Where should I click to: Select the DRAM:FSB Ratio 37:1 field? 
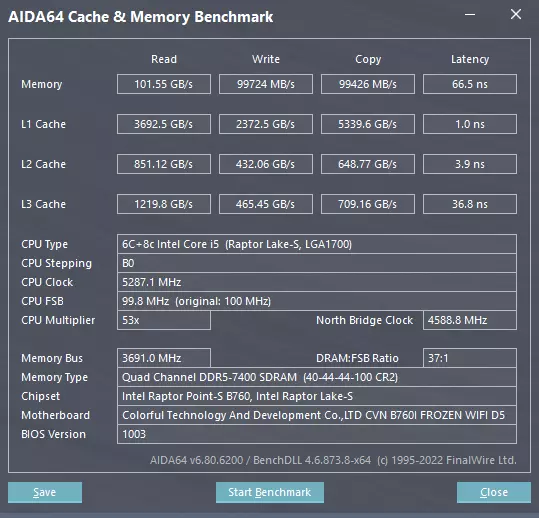[470, 358]
